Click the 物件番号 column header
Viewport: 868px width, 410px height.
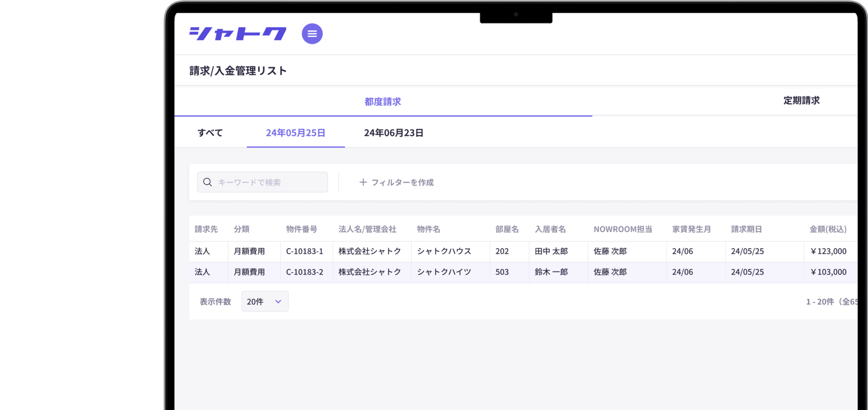point(301,229)
